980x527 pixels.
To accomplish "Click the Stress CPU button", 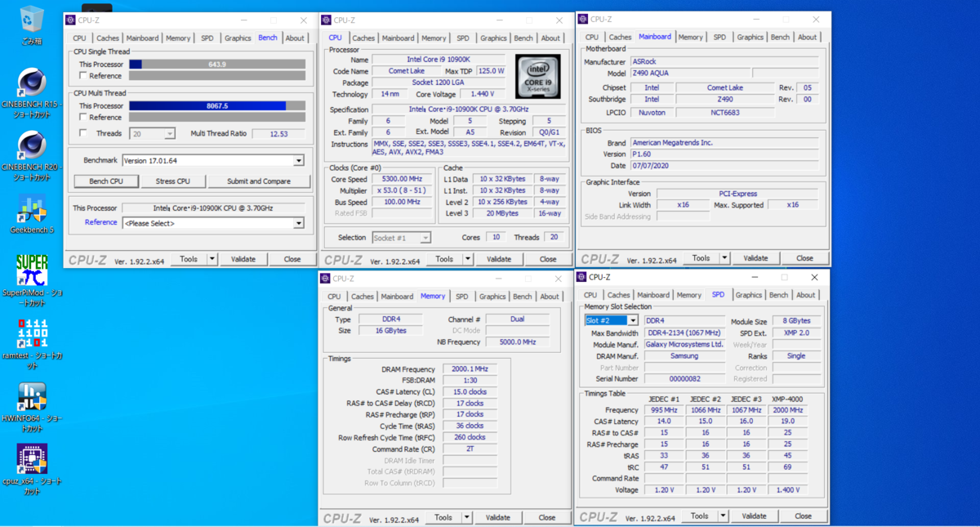I will 172,181.
